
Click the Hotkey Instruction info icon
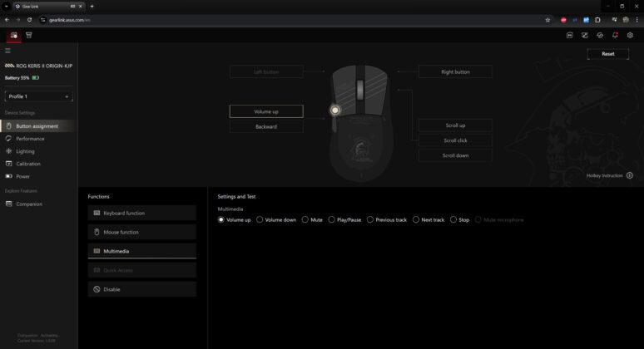pyautogui.click(x=630, y=175)
